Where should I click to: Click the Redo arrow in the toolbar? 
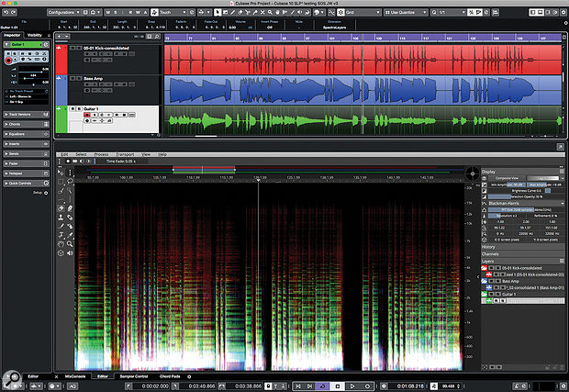pyautogui.click(x=14, y=12)
